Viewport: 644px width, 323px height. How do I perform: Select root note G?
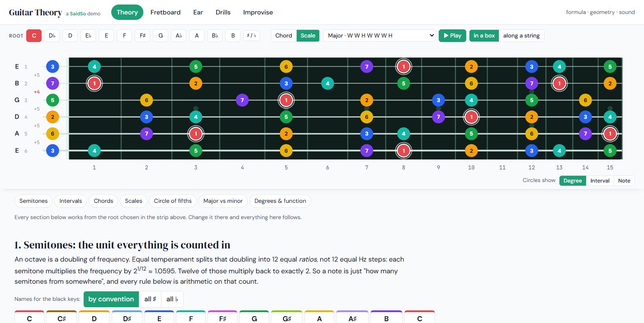[161, 36]
